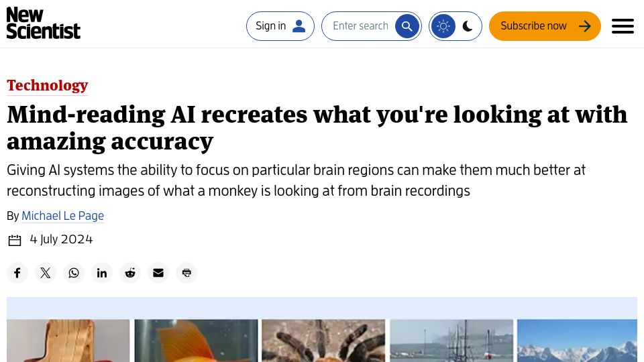
Task: Open the Technology section link
Action: [47, 85]
